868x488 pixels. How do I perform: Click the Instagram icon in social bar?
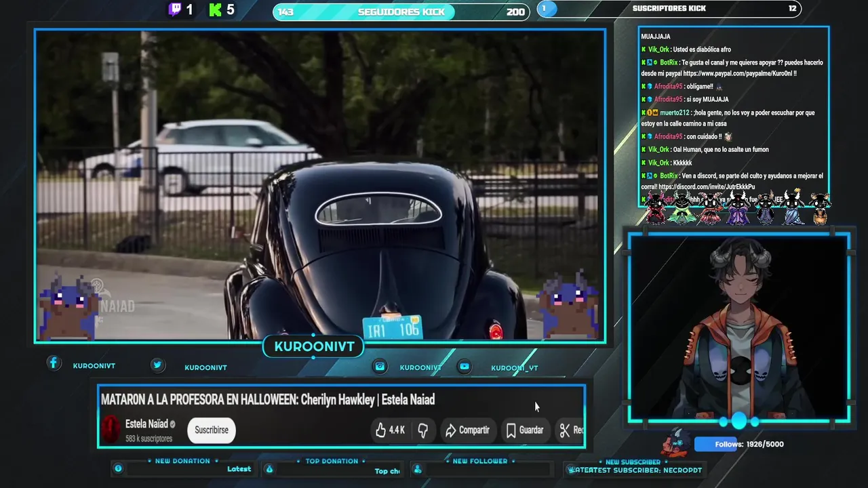tap(380, 366)
